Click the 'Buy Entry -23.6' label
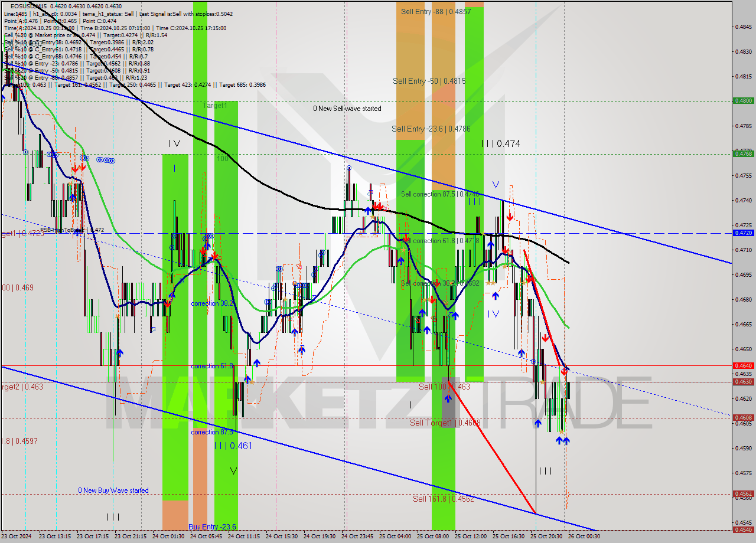 213,527
